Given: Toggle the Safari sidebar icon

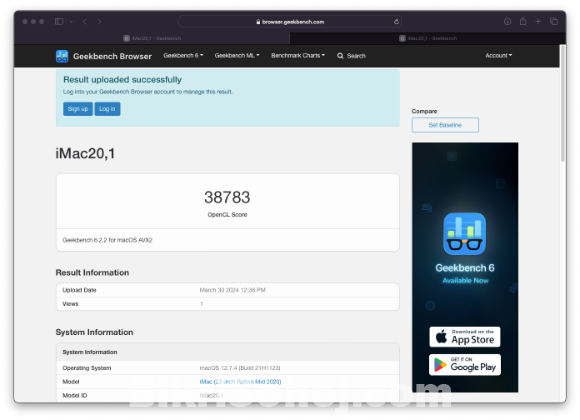Looking at the screenshot, I should click(59, 21).
